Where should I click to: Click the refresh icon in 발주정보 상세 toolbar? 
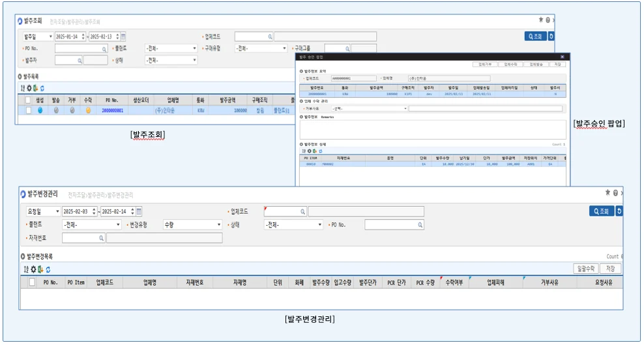coord(320,151)
